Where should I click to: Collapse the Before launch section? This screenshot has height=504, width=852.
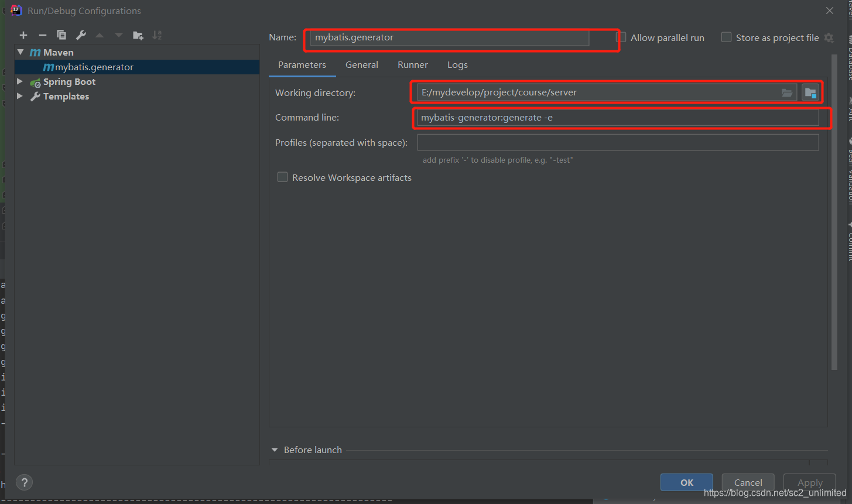275,450
